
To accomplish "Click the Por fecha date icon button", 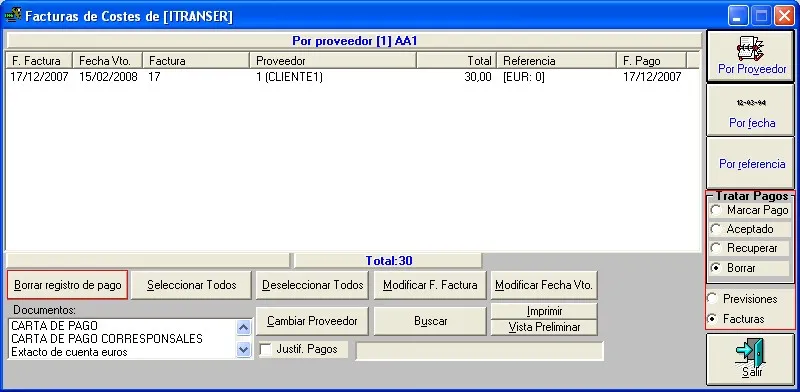I will 751,110.
